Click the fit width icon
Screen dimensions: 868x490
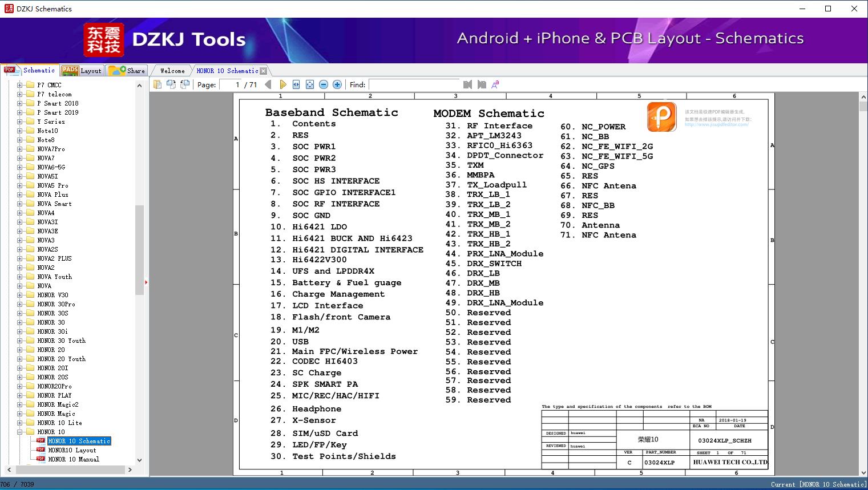[x=296, y=84]
